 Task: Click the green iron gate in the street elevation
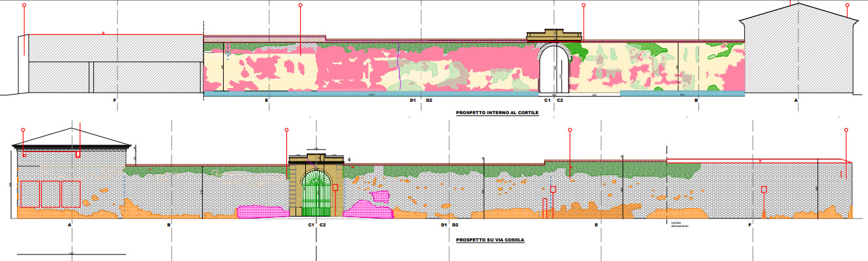(x=316, y=193)
